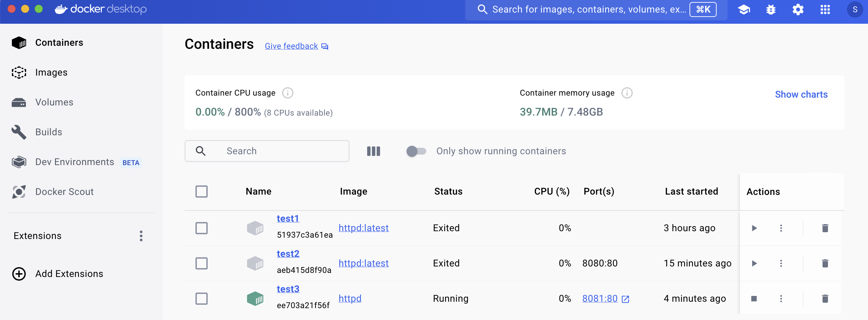This screenshot has height=320, width=868.
Task: Click the Add Extensions plus icon
Action: click(19, 274)
